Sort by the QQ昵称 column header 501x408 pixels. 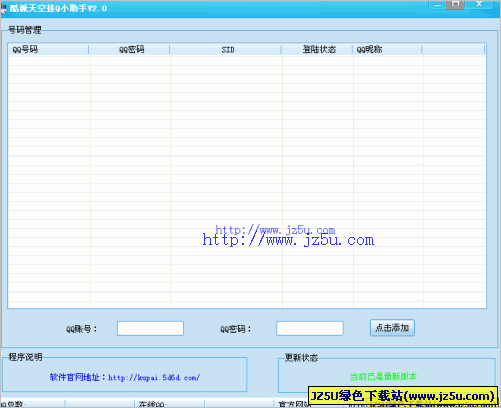tap(387, 50)
